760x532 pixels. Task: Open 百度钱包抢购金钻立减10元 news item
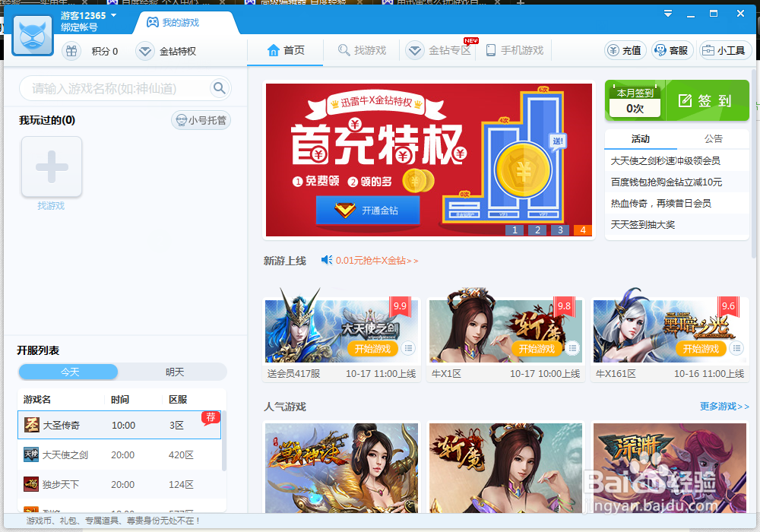[667, 182]
